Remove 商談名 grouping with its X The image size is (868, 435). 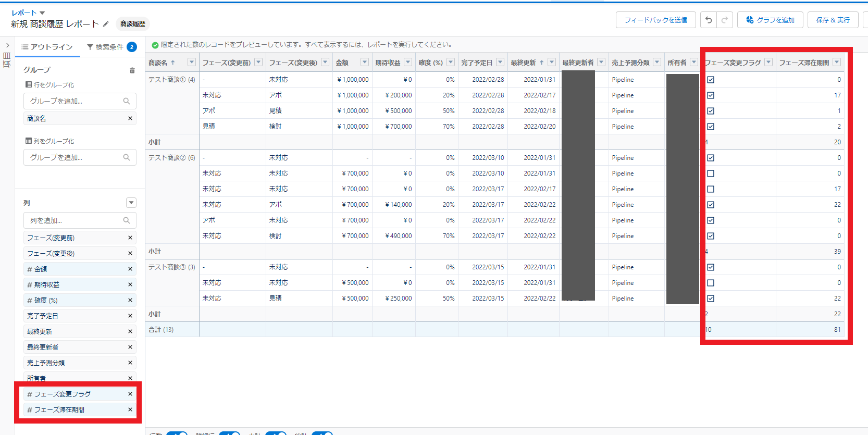(130, 118)
